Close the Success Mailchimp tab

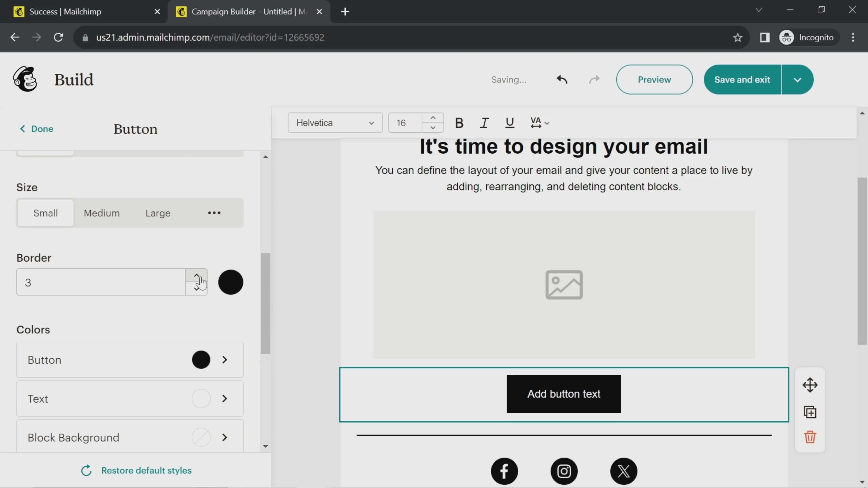pyautogui.click(x=157, y=12)
